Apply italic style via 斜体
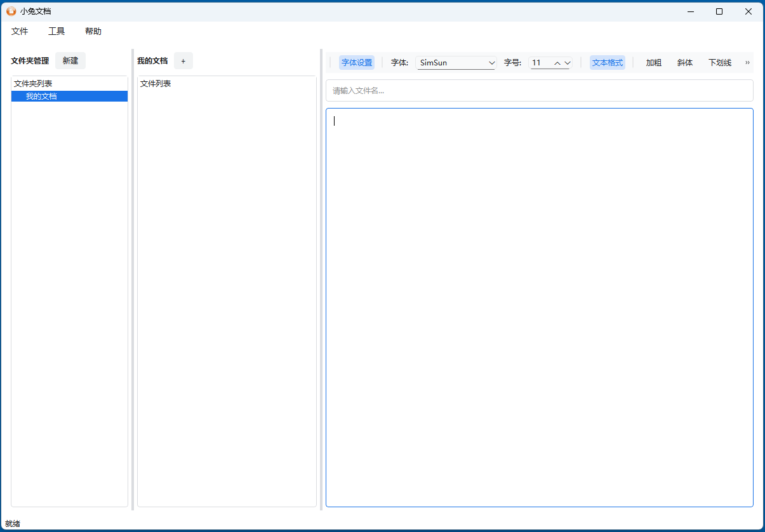The width and height of the screenshot is (765, 532). pyautogui.click(x=685, y=62)
